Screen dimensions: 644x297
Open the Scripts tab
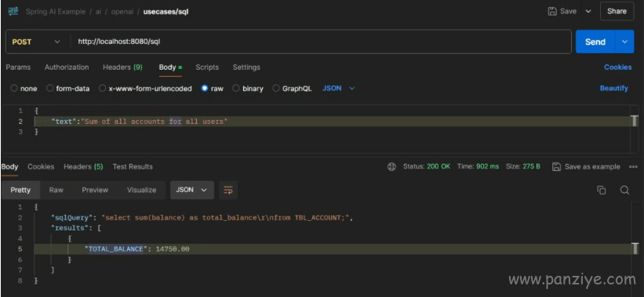[x=207, y=67]
